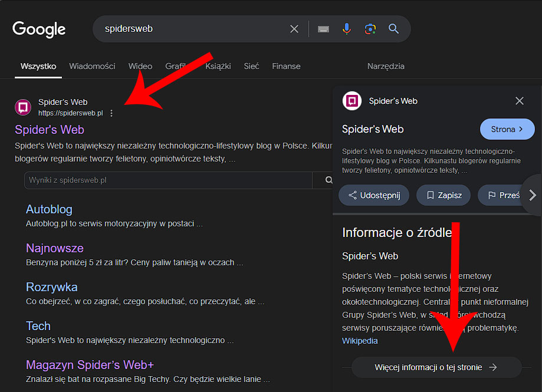Switch to the Książki tab
Screen dimensions: 542x392
(218, 66)
